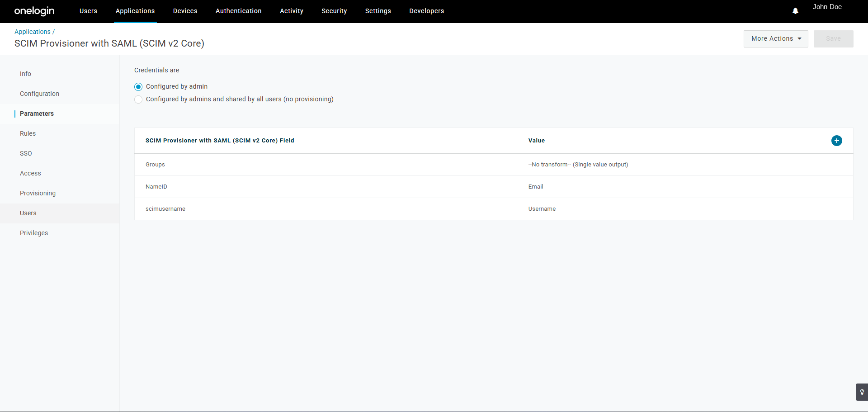Click the OneLogin logo
The height and width of the screenshot is (412, 868).
[x=34, y=11]
